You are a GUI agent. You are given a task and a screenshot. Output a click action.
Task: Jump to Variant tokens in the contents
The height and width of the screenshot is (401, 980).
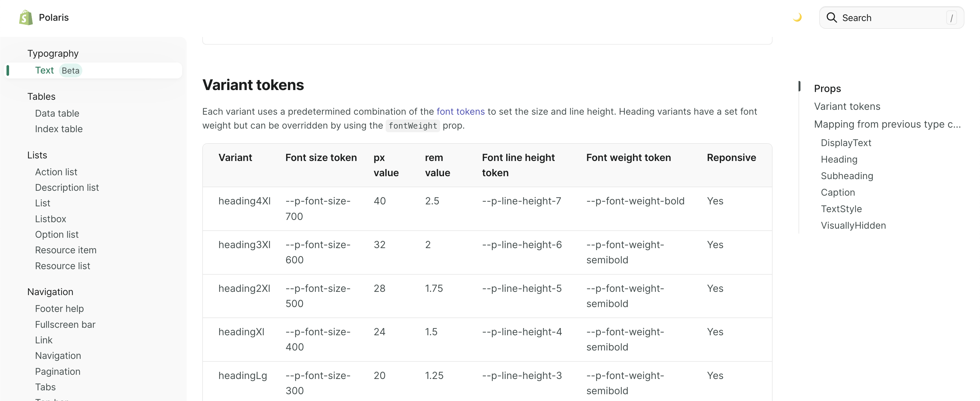[x=847, y=107]
